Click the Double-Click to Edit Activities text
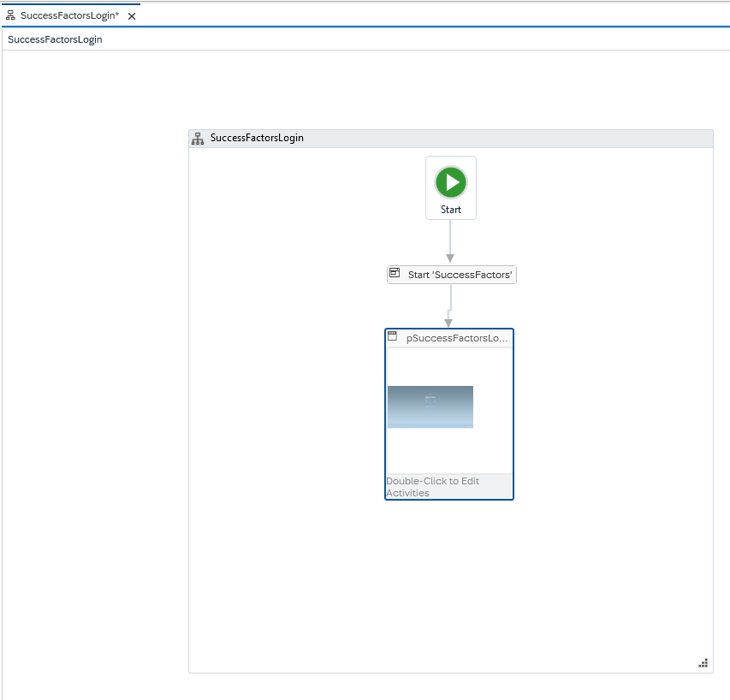The image size is (730, 700). (x=432, y=487)
